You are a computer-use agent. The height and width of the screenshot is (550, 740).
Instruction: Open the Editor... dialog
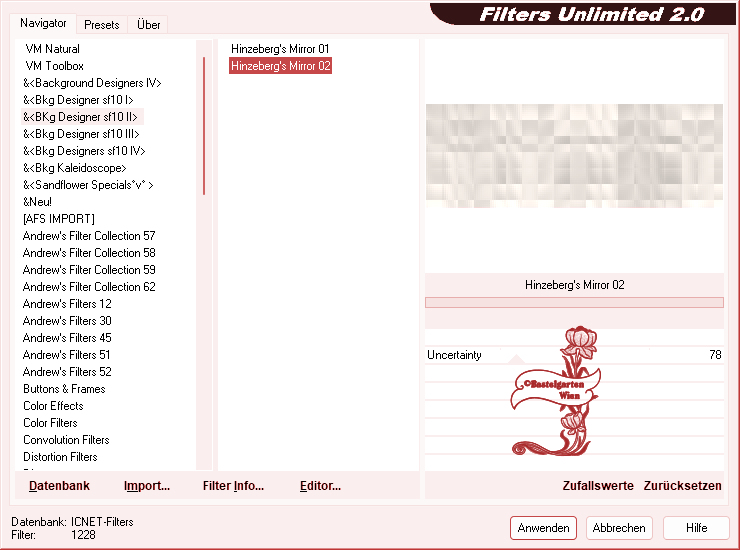[320, 486]
